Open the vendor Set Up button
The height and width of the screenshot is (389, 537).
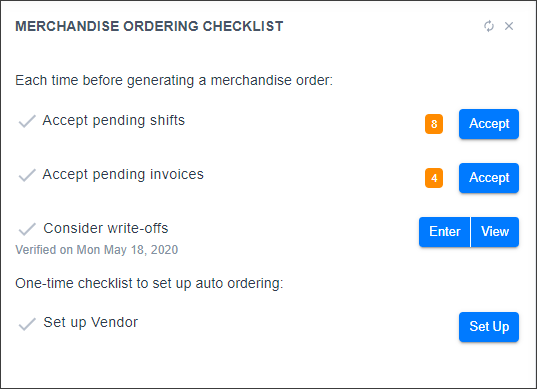(489, 327)
